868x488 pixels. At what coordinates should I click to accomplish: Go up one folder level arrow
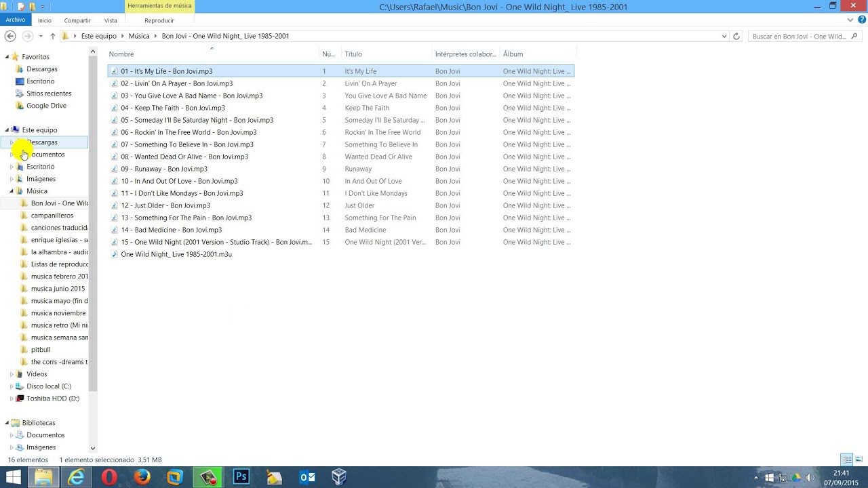tap(52, 36)
